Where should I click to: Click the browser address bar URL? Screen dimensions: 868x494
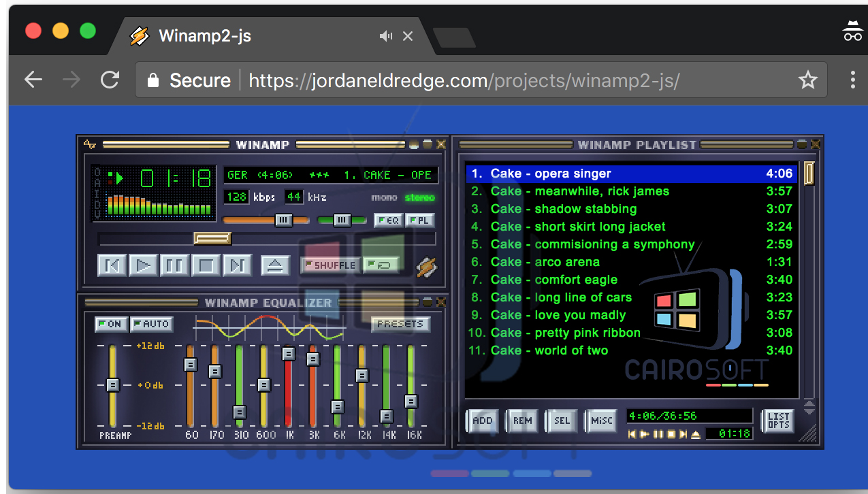(x=464, y=80)
